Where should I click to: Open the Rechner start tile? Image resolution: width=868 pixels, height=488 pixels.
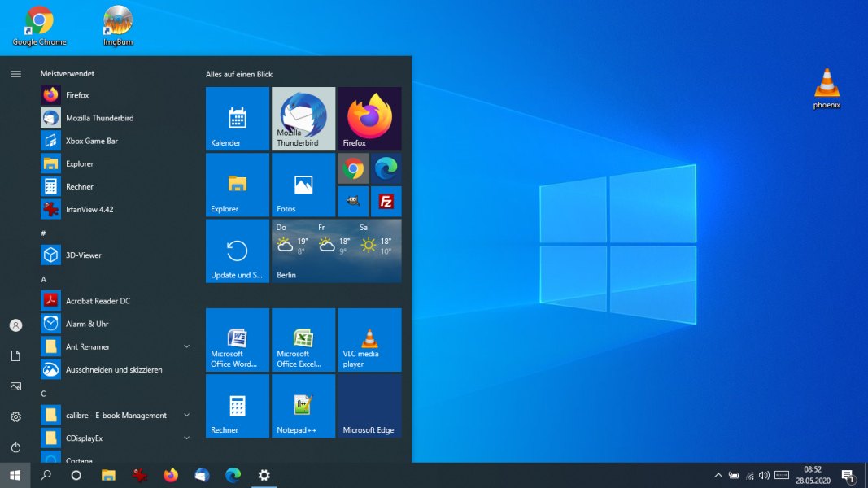tap(238, 406)
